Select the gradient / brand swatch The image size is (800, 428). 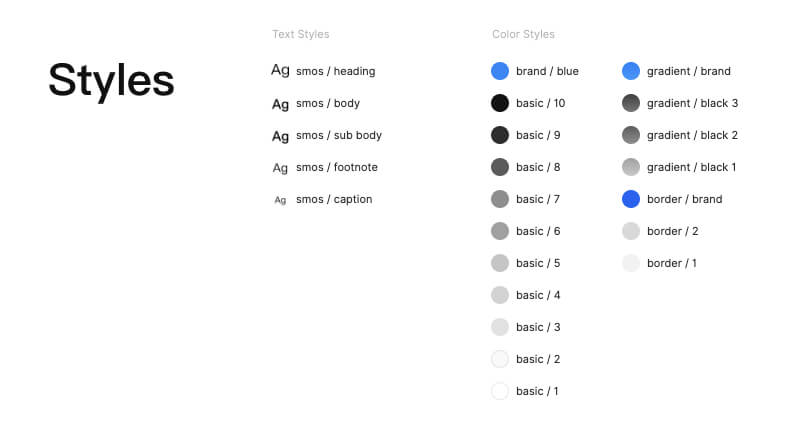coord(631,71)
